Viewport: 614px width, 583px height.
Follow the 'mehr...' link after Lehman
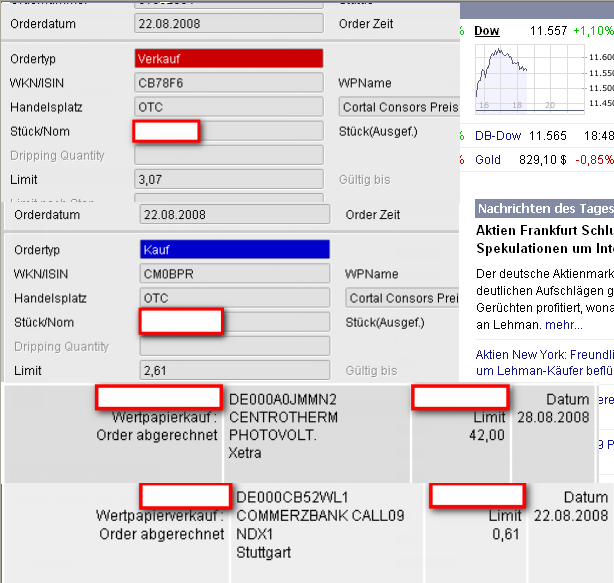(564, 325)
